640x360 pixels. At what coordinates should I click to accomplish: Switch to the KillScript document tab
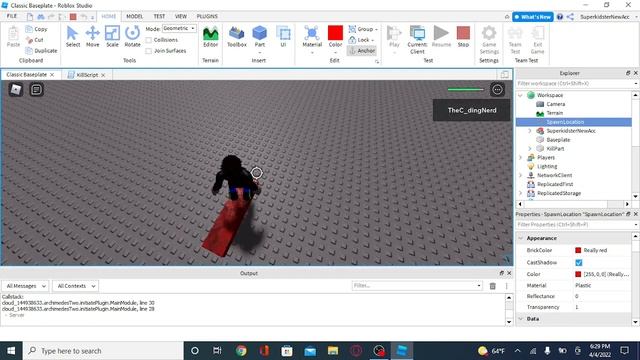pos(87,75)
